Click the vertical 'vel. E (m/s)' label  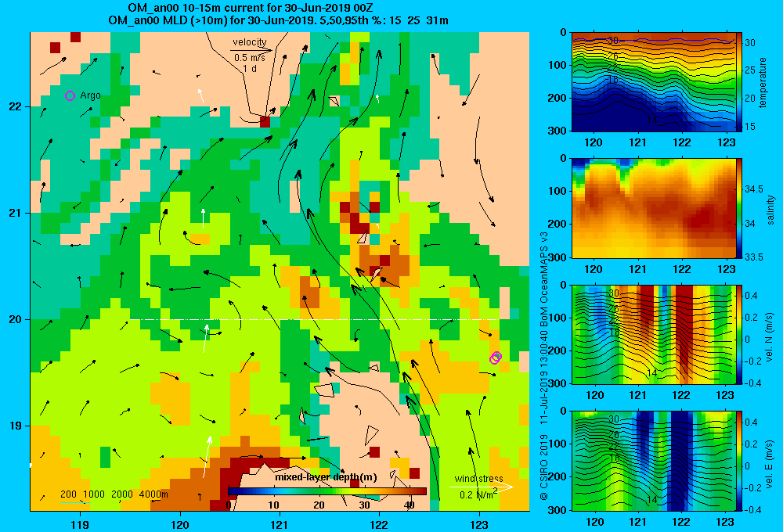pos(770,463)
